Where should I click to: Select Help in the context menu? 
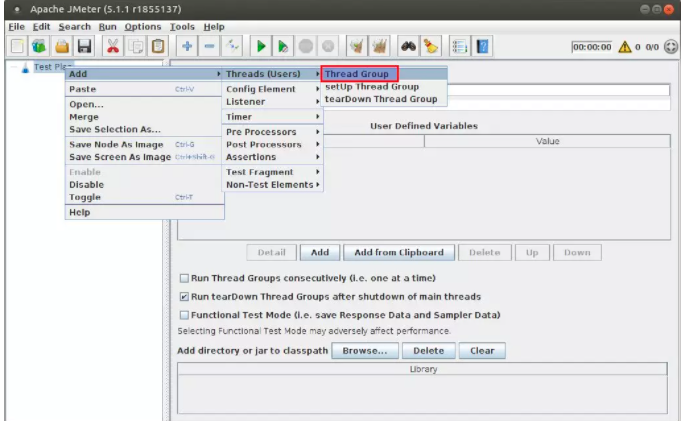point(144,213)
